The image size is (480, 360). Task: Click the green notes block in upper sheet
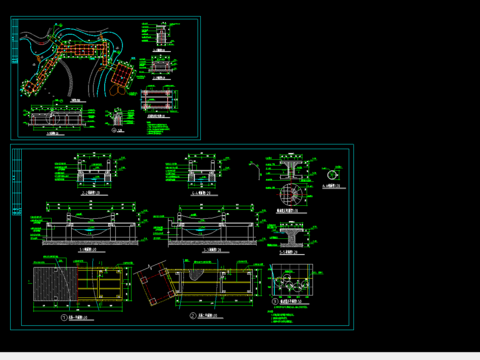[x=158, y=128]
